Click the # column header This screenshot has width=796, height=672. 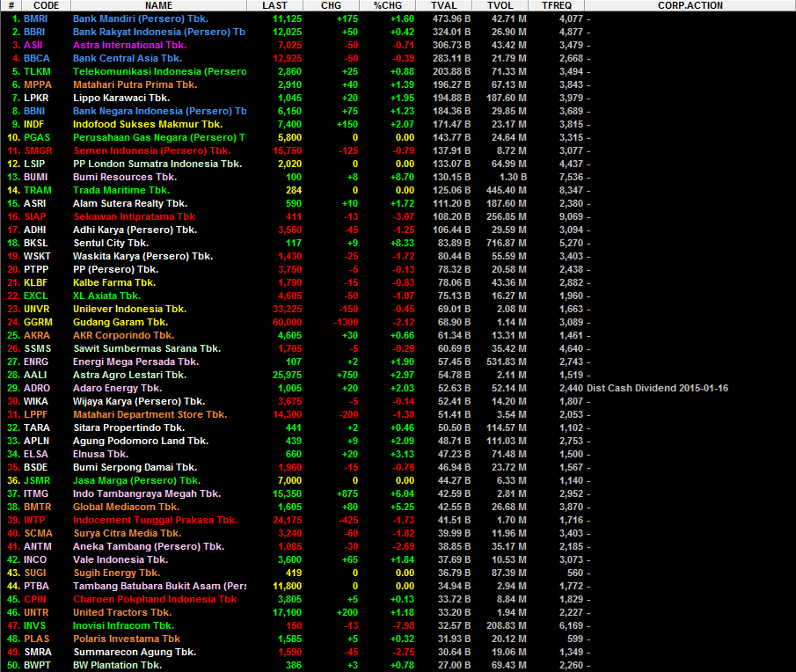11,5
